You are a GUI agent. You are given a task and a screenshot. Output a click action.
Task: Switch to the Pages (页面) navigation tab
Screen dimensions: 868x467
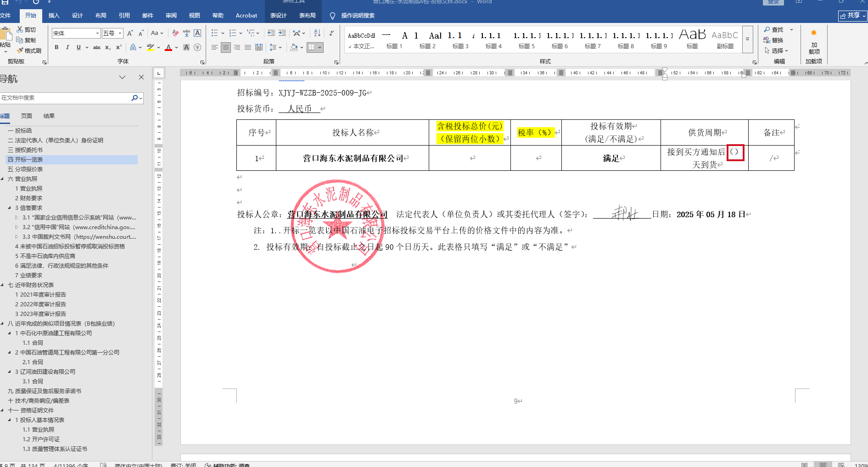point(27,116)
